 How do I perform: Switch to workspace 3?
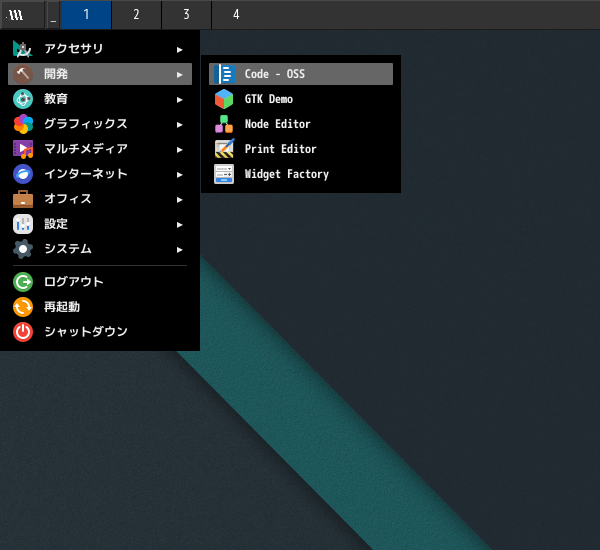(186, 15)
